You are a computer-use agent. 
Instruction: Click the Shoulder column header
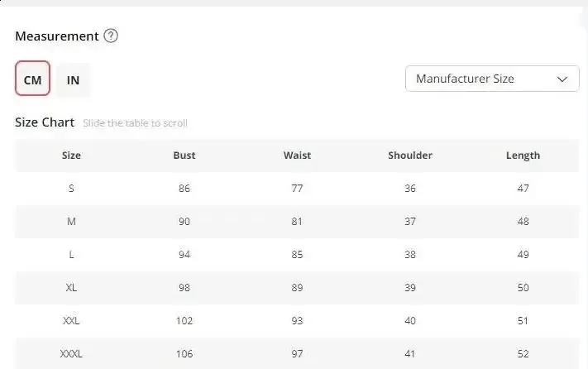click(410, 156)
